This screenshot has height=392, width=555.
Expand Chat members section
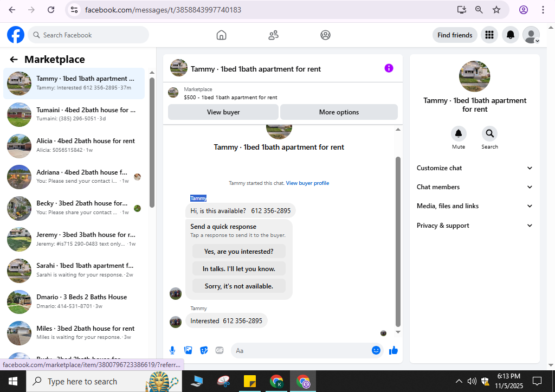474,187
